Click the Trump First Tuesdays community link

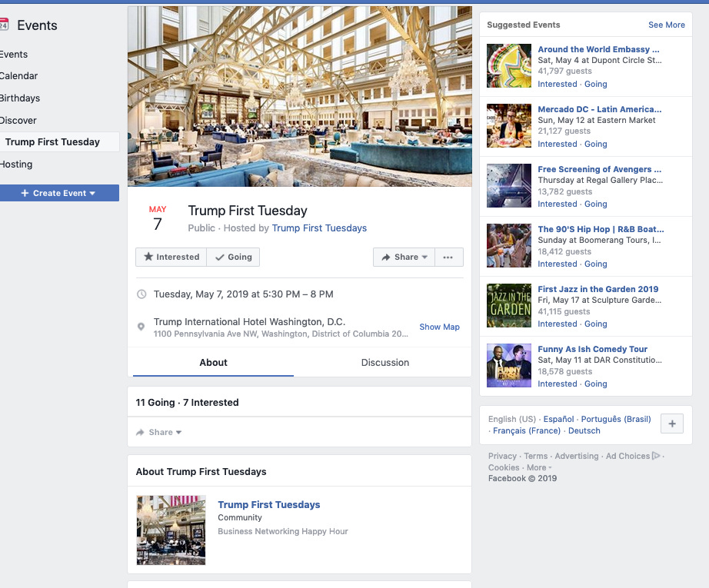268,504
